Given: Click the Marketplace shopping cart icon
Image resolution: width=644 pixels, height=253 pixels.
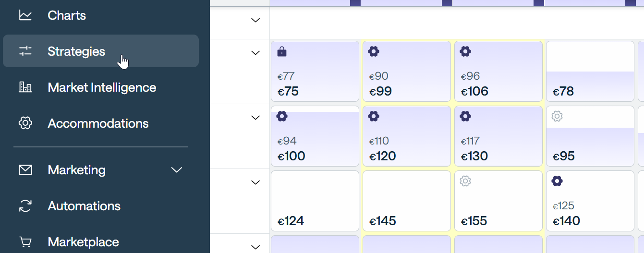Looking at the screenshot, I should [25, 241].
